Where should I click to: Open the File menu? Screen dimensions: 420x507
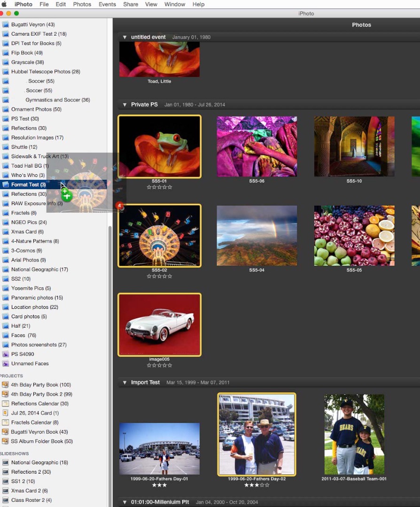coord(44,4)
